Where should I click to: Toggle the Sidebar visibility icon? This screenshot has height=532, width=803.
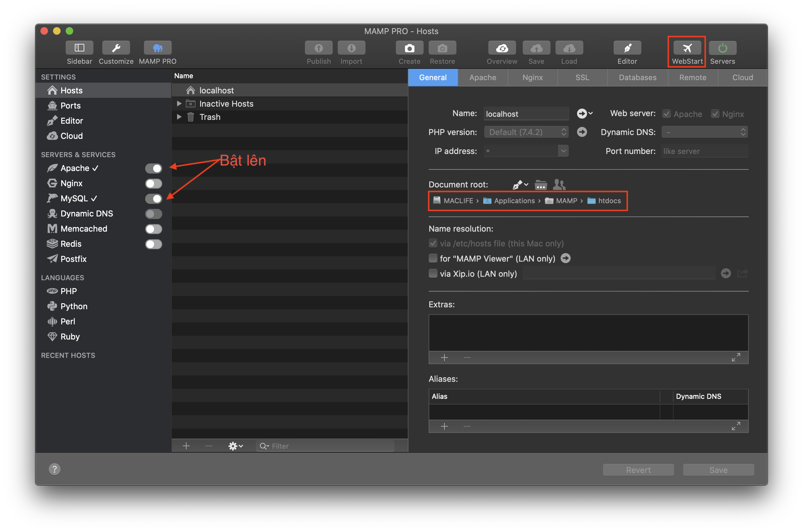[x=80, y=48]
